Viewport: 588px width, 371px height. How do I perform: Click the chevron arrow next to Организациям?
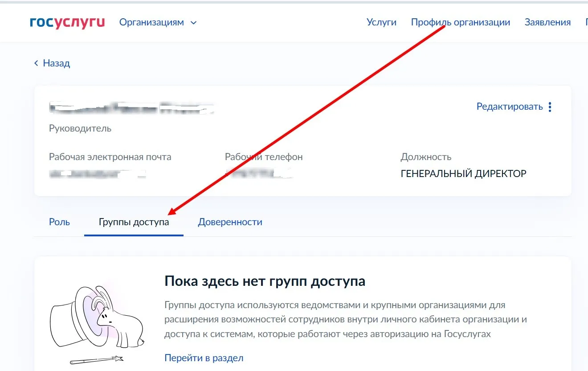(x=193, y=23)
